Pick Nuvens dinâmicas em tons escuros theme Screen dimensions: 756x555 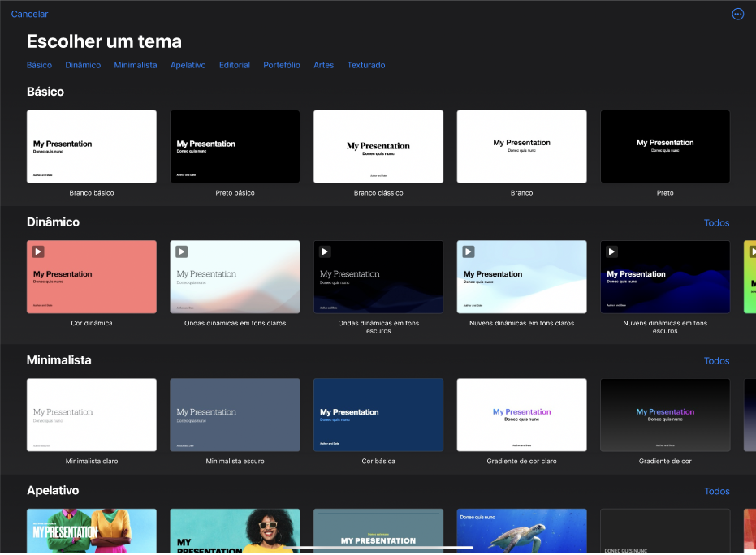coord(665,277)
